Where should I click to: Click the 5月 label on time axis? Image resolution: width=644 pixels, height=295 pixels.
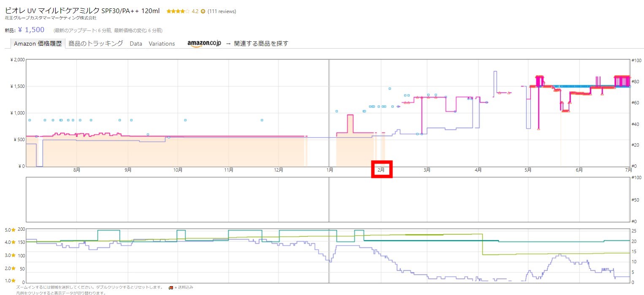pyautogui.click(x=528, y=170)
